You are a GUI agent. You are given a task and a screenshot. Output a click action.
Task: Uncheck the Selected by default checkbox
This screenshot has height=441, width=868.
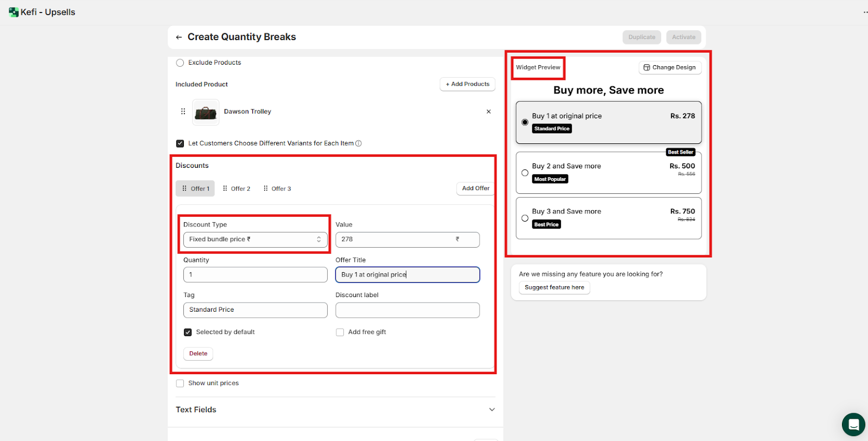coord(188,332)
